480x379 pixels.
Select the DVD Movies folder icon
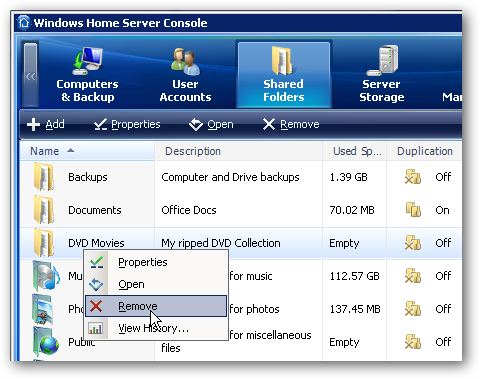coord(44,243)
